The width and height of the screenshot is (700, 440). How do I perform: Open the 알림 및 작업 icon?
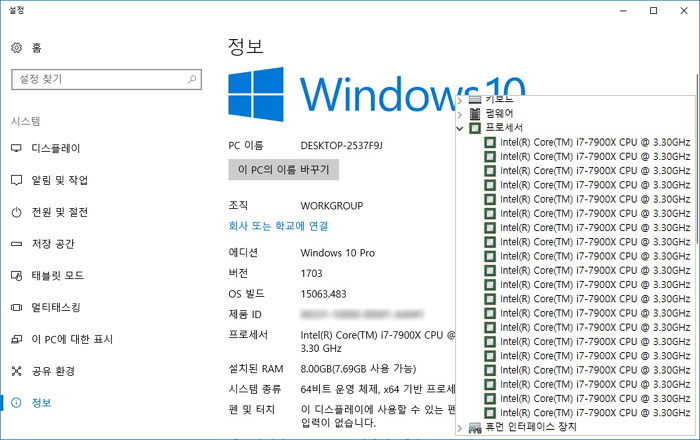click(17, 180)
